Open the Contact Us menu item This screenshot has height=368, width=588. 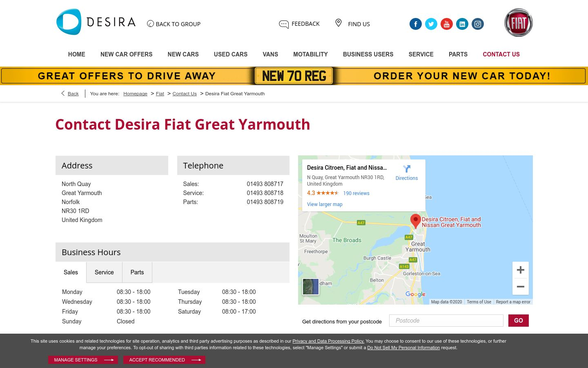(x=501, y=54)
